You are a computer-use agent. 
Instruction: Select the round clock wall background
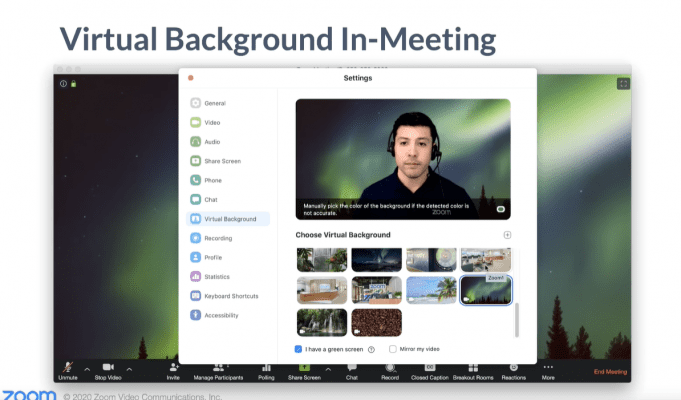point(431,260)
